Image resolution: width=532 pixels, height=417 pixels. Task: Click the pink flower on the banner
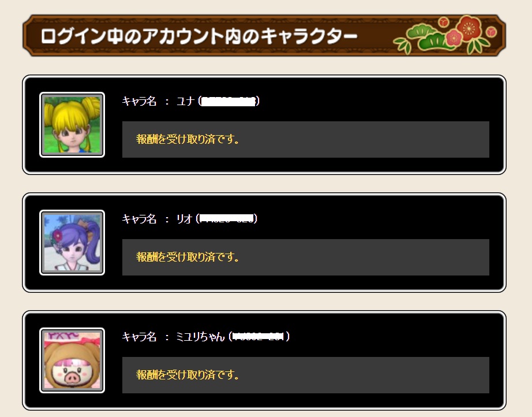pos(454,37)
